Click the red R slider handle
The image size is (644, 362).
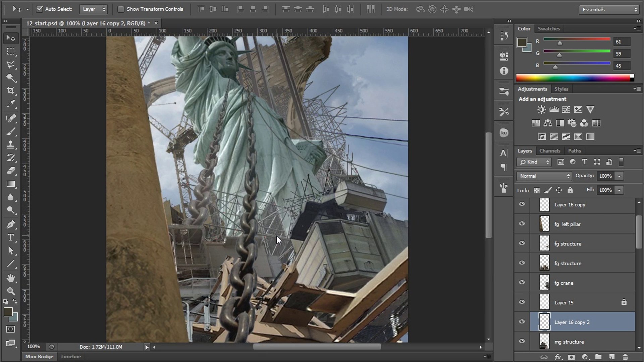[x=560, y=43]
